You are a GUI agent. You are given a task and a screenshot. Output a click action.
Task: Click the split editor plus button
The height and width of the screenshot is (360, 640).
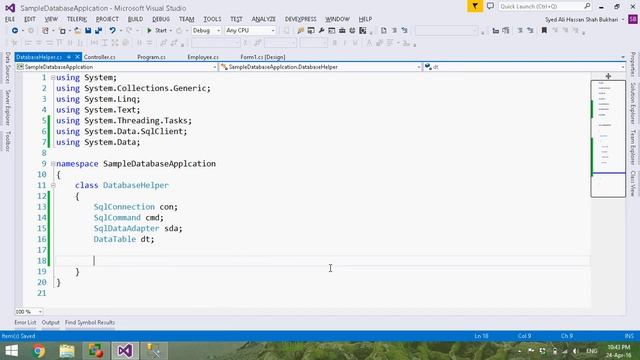tap(608, 76)
